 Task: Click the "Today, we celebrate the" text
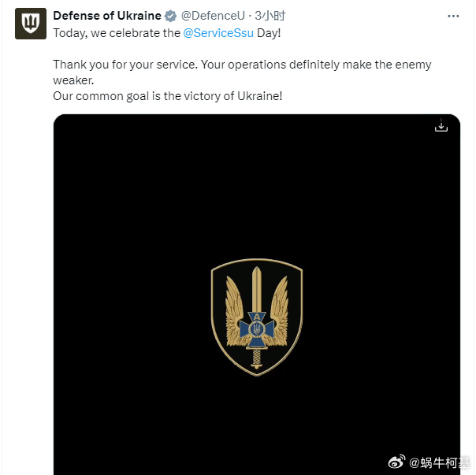click(x=117, y=33)
